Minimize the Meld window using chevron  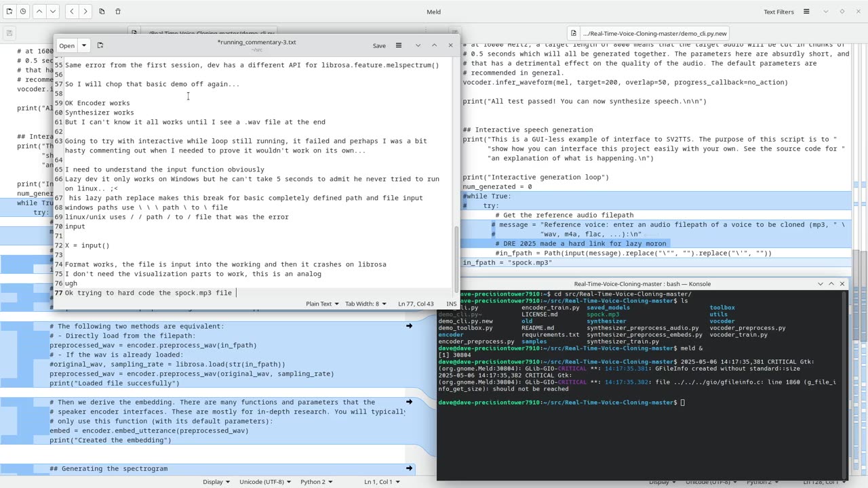[825, 12]
